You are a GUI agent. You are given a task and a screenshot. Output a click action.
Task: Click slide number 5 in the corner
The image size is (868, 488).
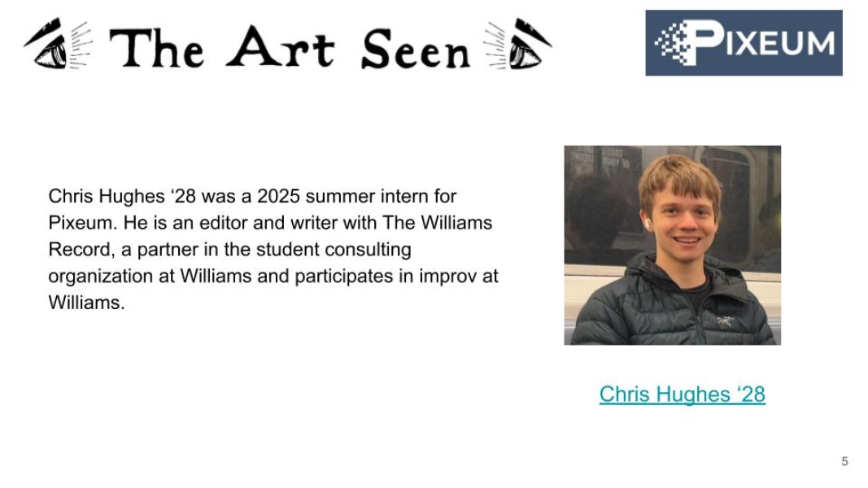tap(844, 461)
